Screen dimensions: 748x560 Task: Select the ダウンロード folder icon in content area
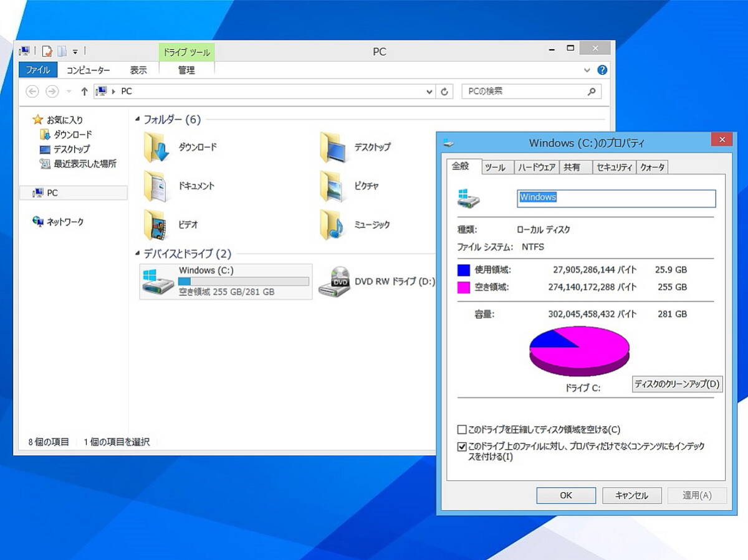[x=156, y=147]
